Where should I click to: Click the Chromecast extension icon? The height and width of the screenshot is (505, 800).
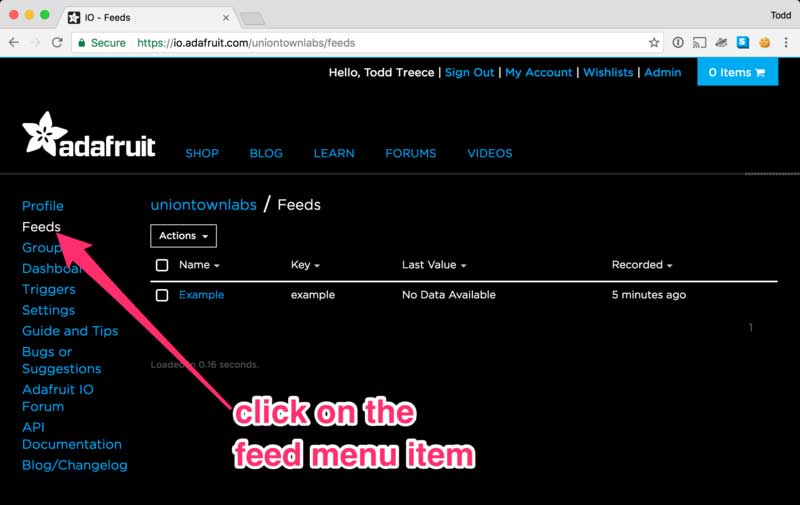click(x=699, y=43)
